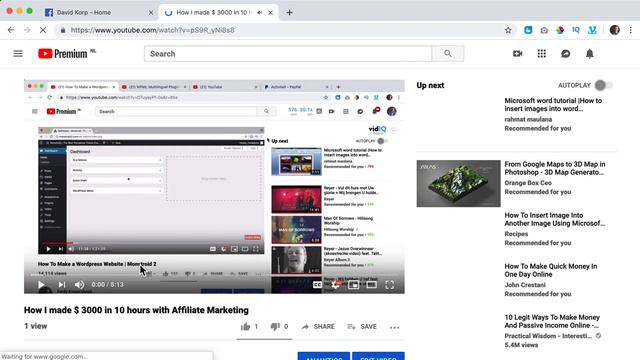Mute audio on the YouTube tab
The height and width of the screenshot is (360, 640).
[x=260, y=12]
